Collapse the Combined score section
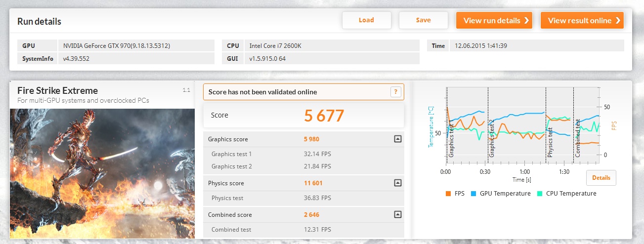 click(x=397, y=215)
